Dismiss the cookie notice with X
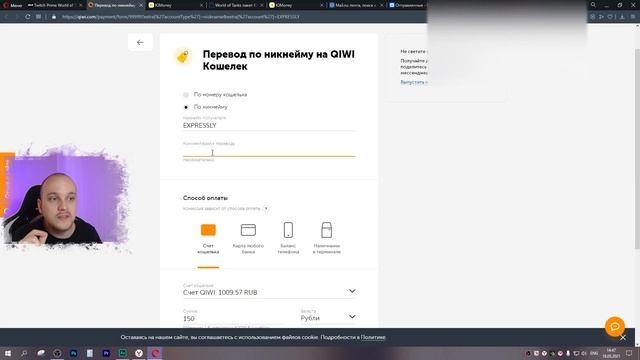The width and height of the screenshot is (640, 360). coord(623,338)
